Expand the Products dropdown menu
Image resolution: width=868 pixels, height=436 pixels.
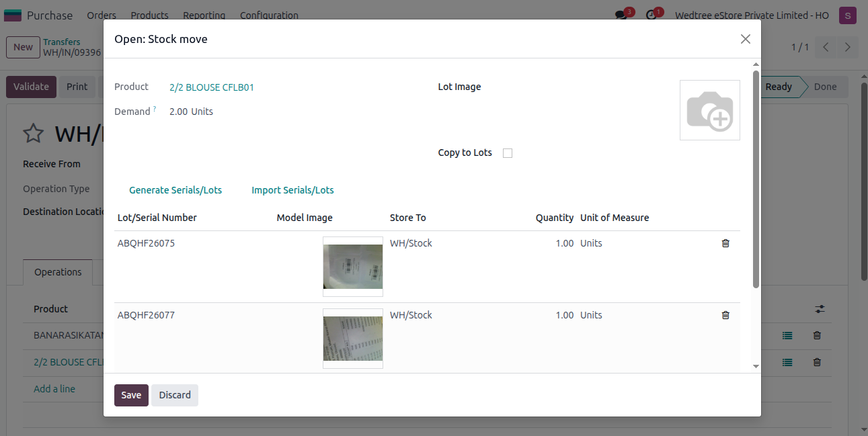(149, 15)
